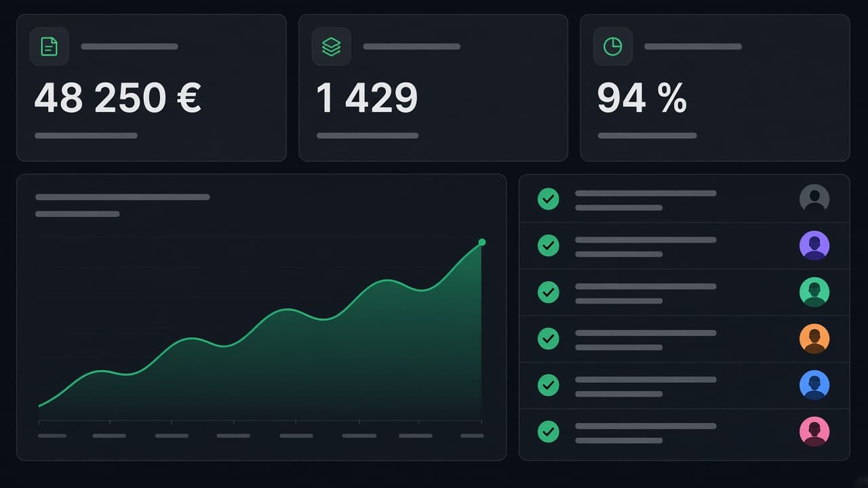The width and height of the screenshot is (868, 488).
Task: Select the purple user avatar
Action: 814,245
